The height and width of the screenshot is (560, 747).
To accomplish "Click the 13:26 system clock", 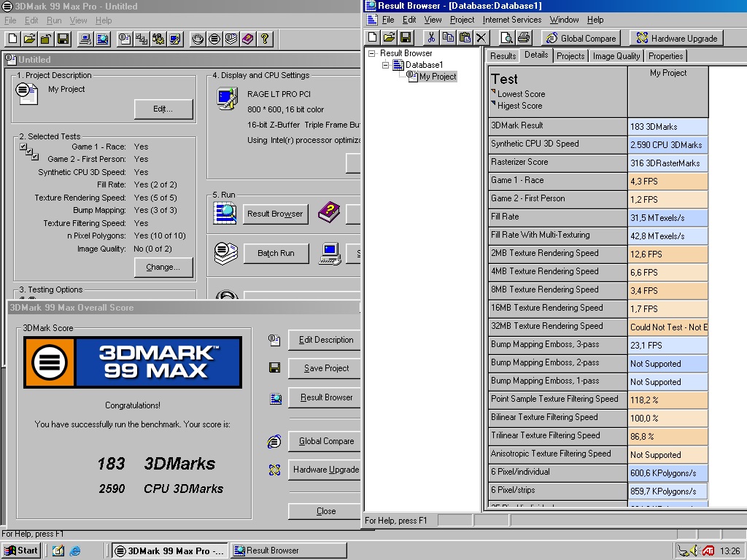I will [x=729, y=551].
